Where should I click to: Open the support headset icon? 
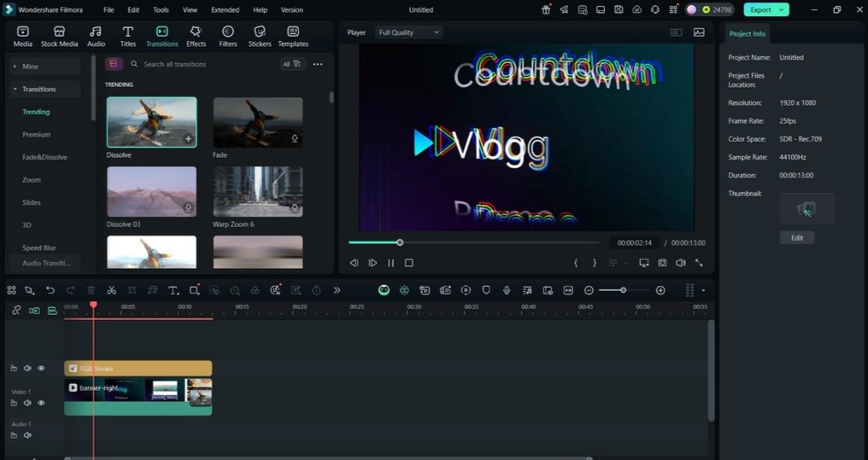655,9
